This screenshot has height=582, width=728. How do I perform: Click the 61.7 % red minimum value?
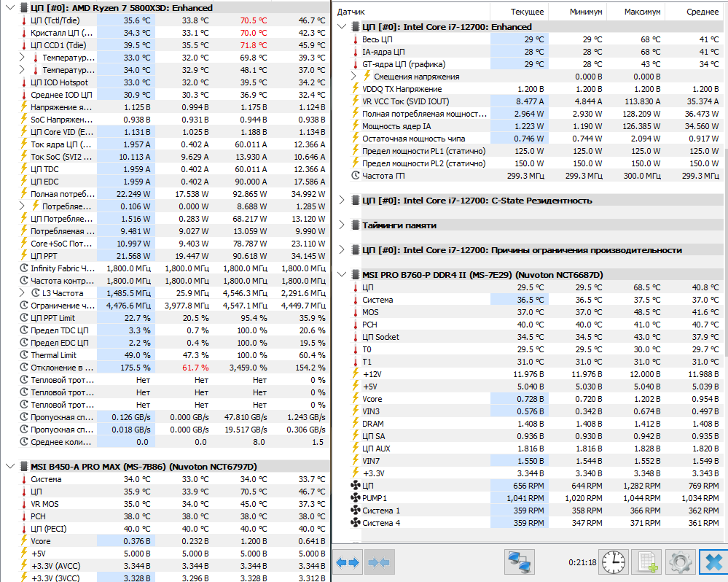pyautogui.click(x=195, y=368)
